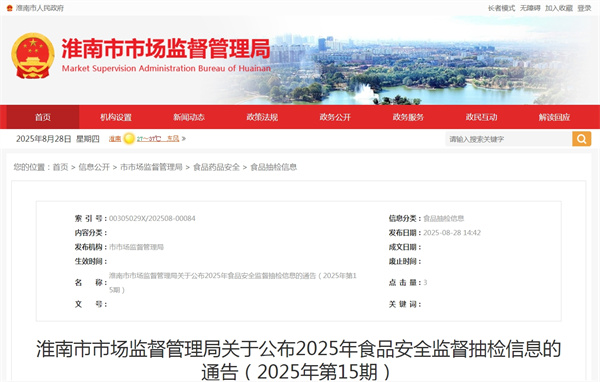600x382 pixels.
Task: Enable 长者模式 at the top right
Action: coord(501,8)
